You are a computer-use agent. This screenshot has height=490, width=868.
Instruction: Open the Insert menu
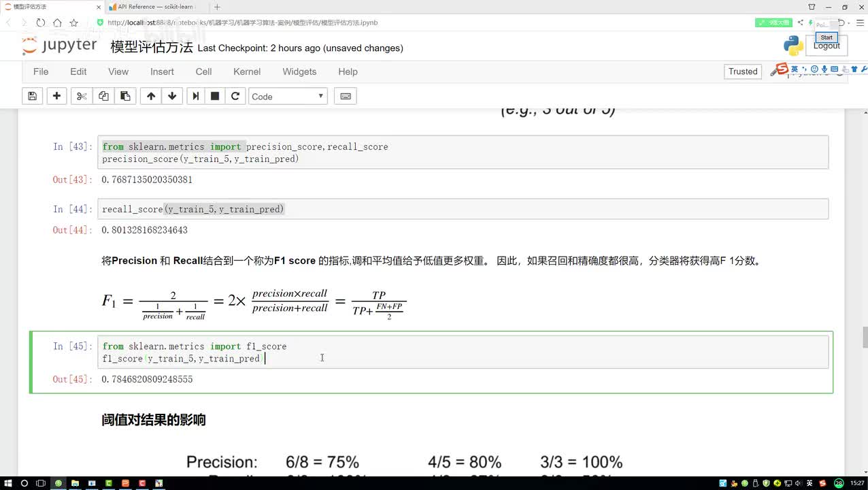pos(162,71)
